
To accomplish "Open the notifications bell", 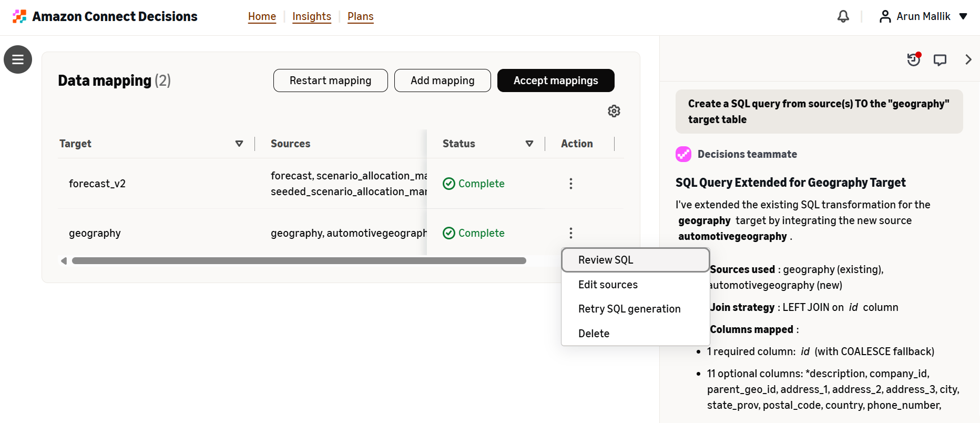I will click(x=843, y=16).
